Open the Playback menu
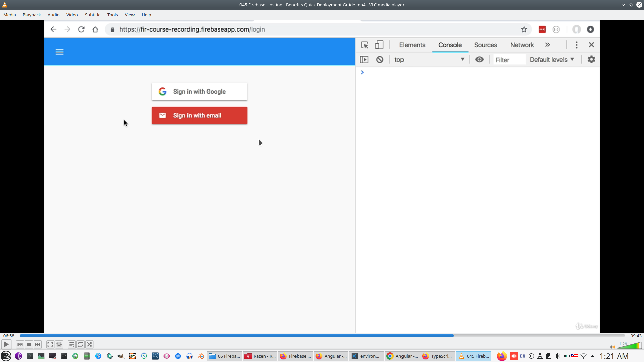Viewport: 644px width, 362px height. (32, 15)
